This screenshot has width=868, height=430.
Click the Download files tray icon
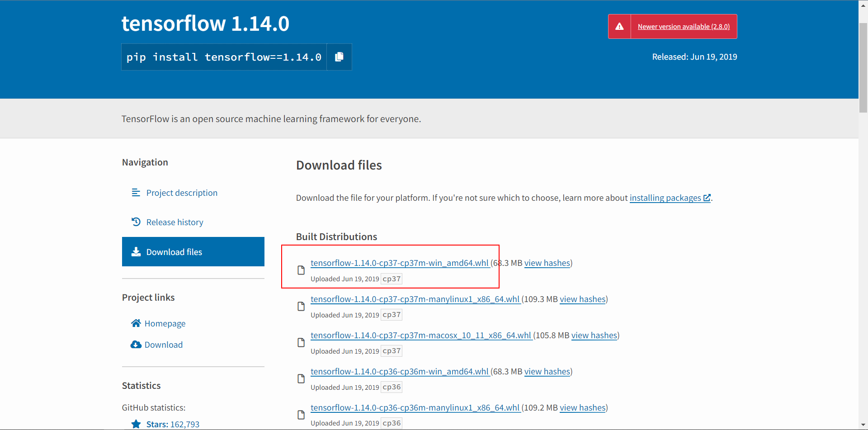click(x=136, y=251)
